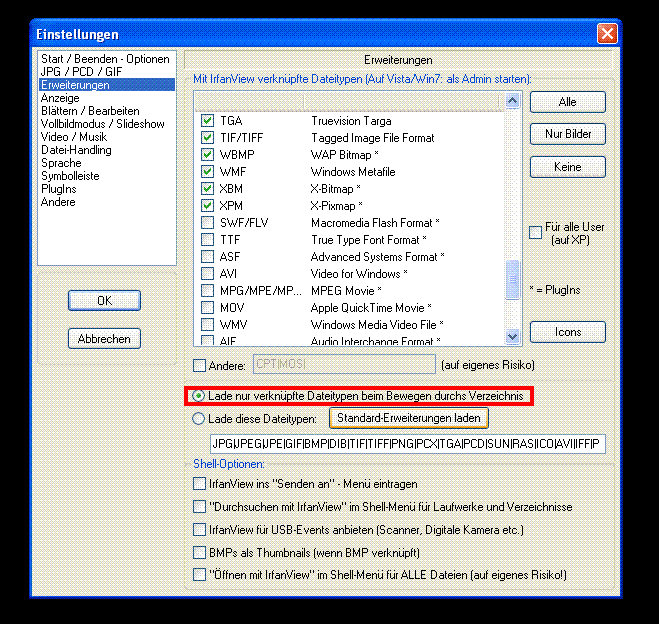Uncheck the WMF Windows Metafile checkbox
659x624 pixels.
[x=207, y=171]
